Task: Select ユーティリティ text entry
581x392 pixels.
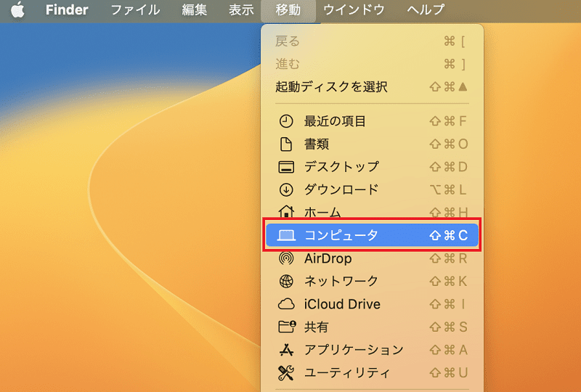Action: coord(347,372)
